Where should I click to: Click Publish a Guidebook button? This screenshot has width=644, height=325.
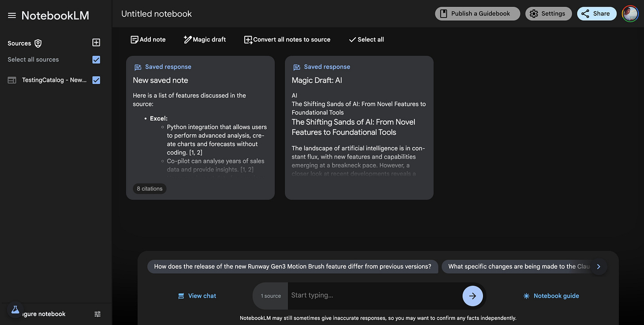point(477,14)
